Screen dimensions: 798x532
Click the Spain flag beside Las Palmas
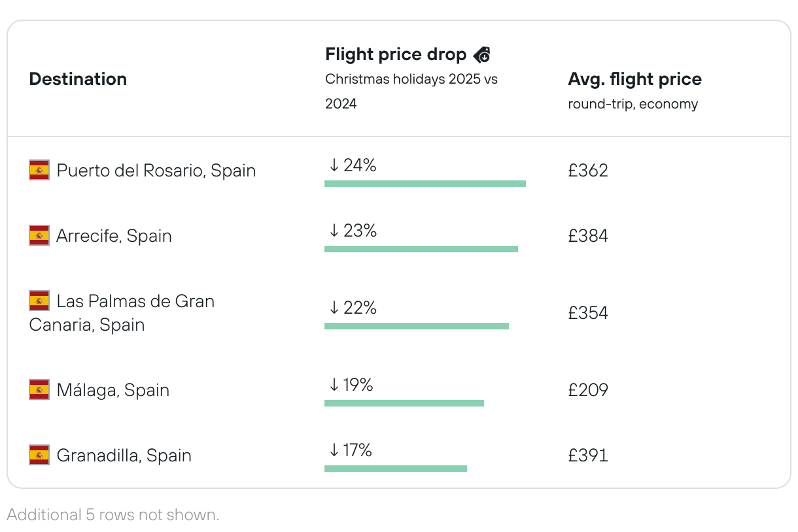39,301
